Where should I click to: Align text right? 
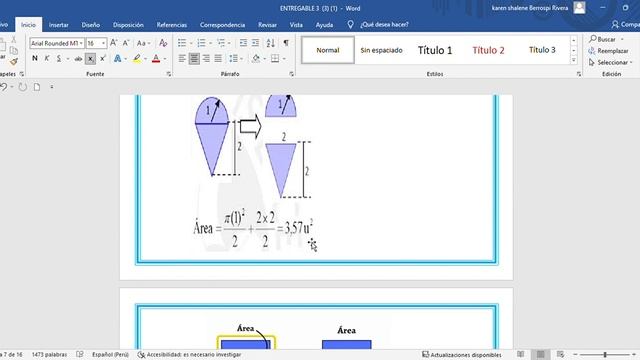tap(206, 59)
